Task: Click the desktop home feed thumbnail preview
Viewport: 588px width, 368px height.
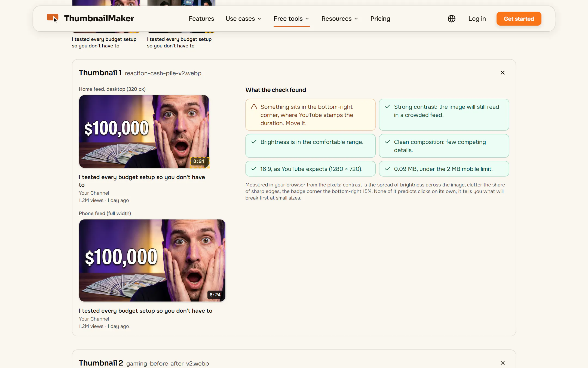Action: pos(144,131)
